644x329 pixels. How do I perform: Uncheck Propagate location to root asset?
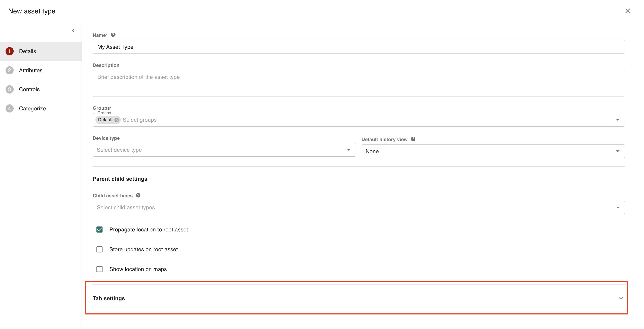tap(99, 229)
